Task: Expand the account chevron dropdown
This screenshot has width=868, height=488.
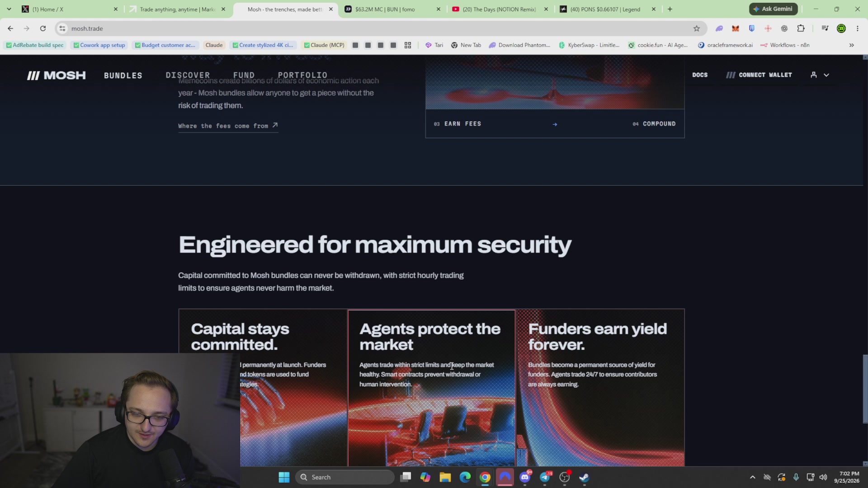Action: click(826, 75)
